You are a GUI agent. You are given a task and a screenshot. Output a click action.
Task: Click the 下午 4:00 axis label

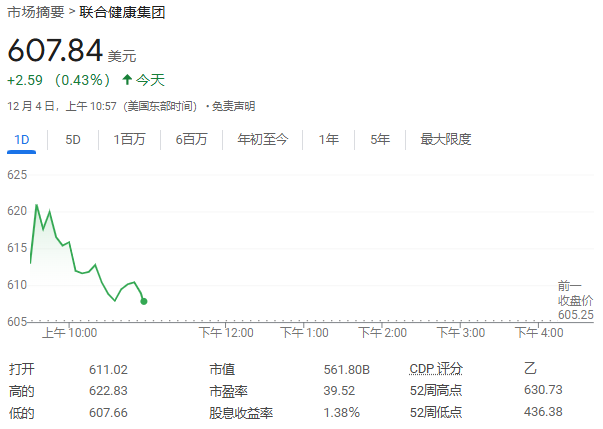coord(539,333)
